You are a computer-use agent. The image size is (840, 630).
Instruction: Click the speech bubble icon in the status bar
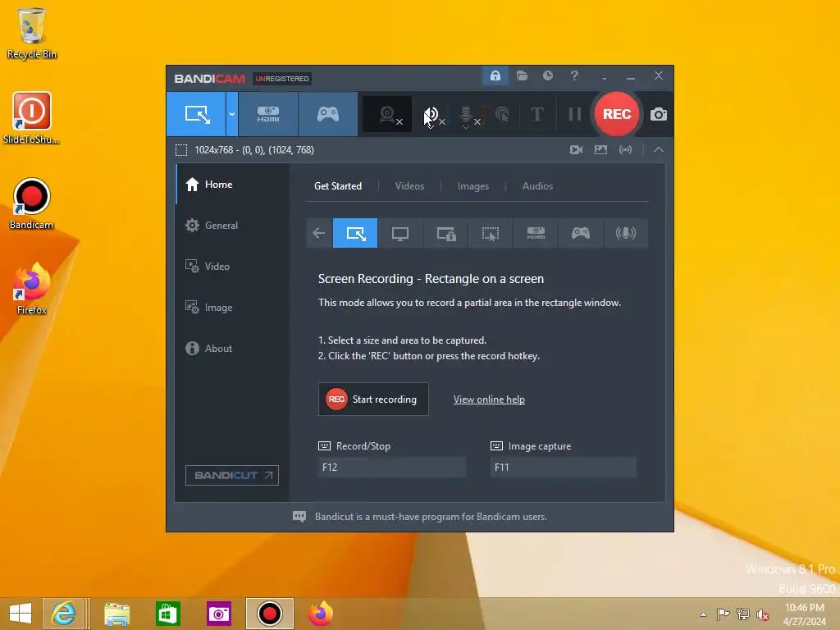[x=299, y=517]
